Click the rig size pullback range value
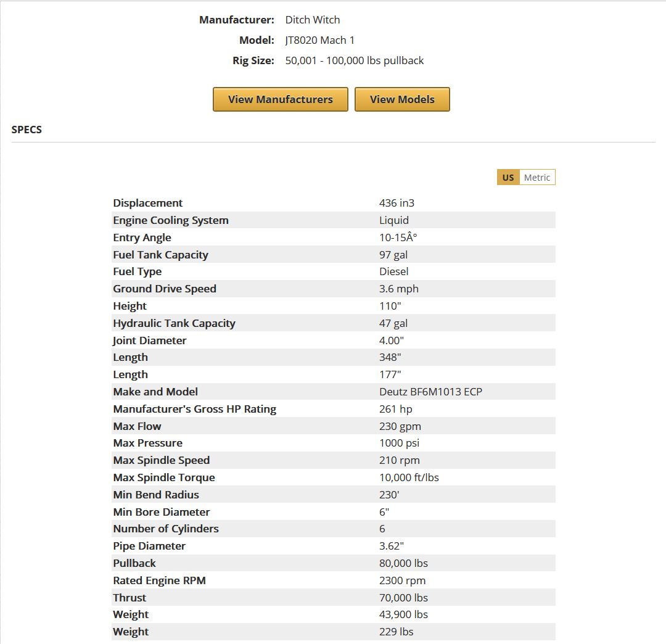This screenshot has width=666, height=644. click(x=354, y=60)
